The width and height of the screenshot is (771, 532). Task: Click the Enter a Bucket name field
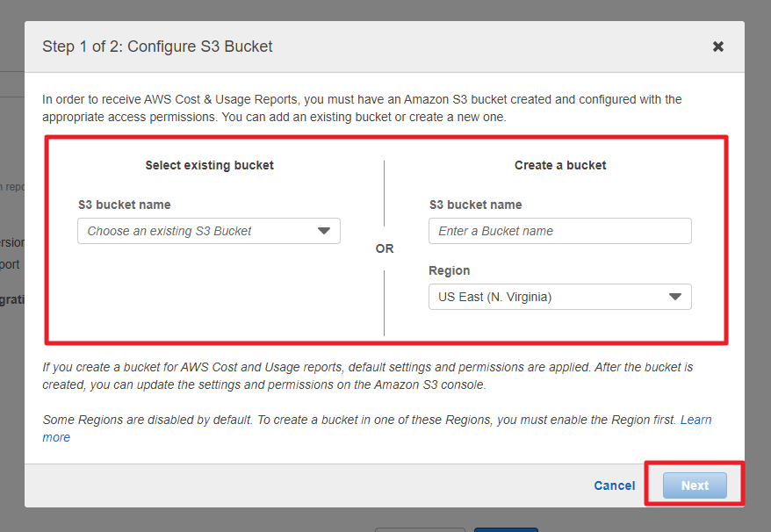click(560, 231)
